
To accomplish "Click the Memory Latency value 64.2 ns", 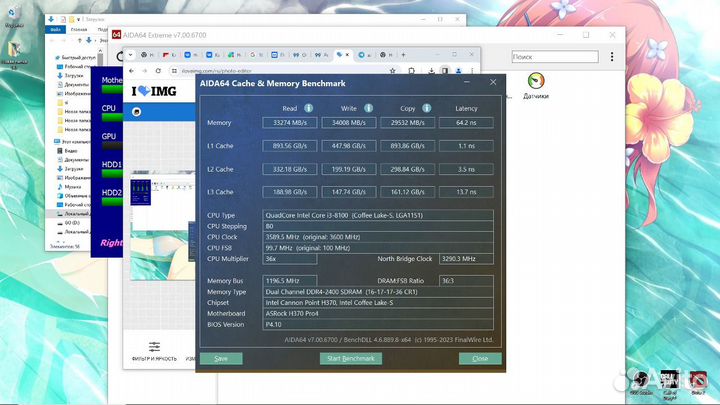I will [465, 123].
